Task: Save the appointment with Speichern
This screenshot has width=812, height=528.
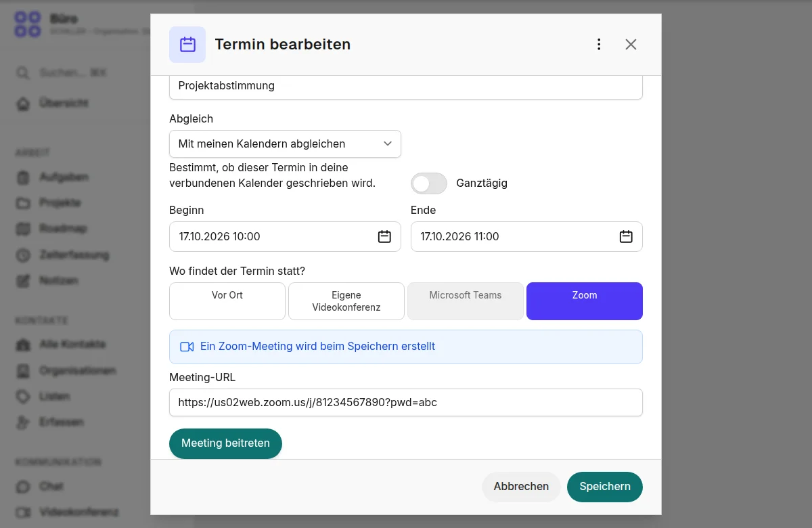Action: click(x=605, y=487)
